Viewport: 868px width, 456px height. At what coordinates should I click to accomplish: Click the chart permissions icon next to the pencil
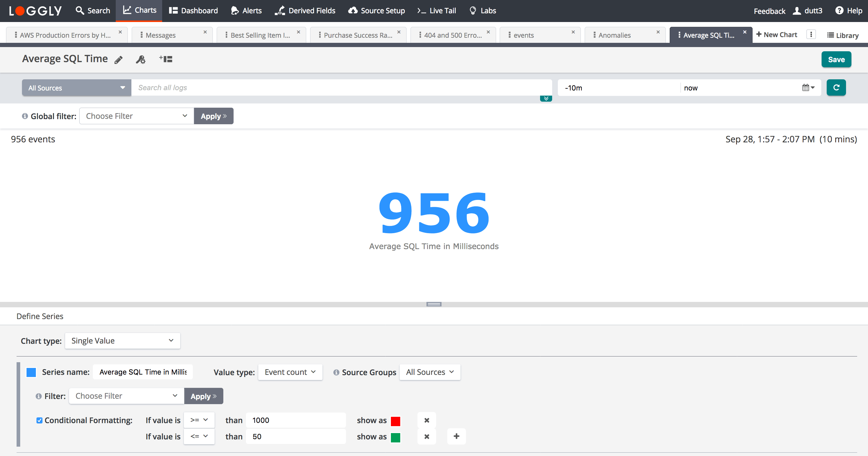(140, 60)
